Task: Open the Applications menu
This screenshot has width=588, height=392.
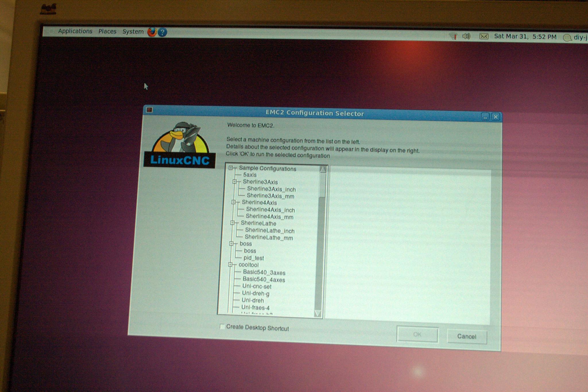Action: click(75, 31)
